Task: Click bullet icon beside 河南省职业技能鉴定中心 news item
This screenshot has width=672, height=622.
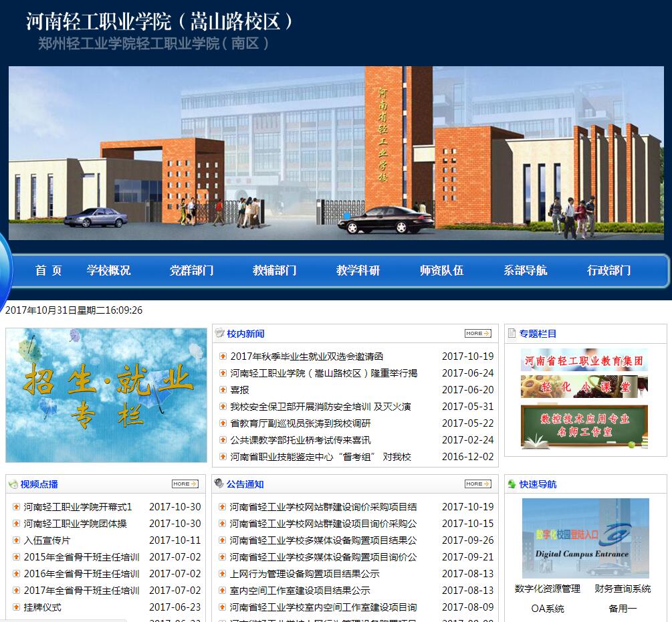Action: click(x=223, y=457)
